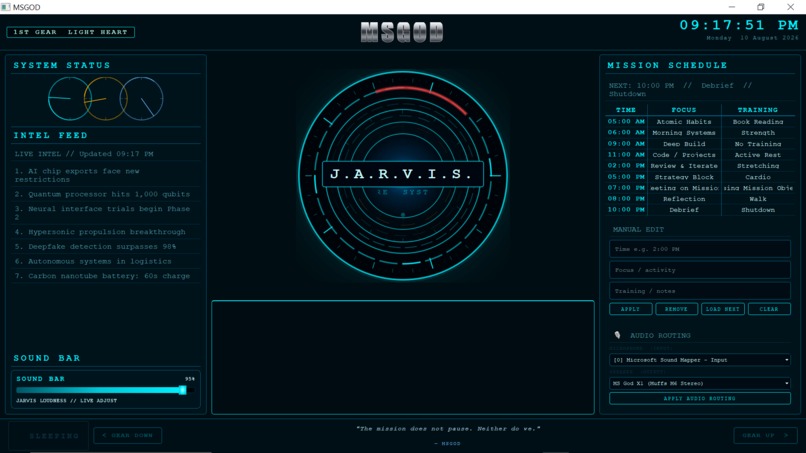806x453 pixels.
Task: Click the Apply schedule button
Action: tap(631, 309)
